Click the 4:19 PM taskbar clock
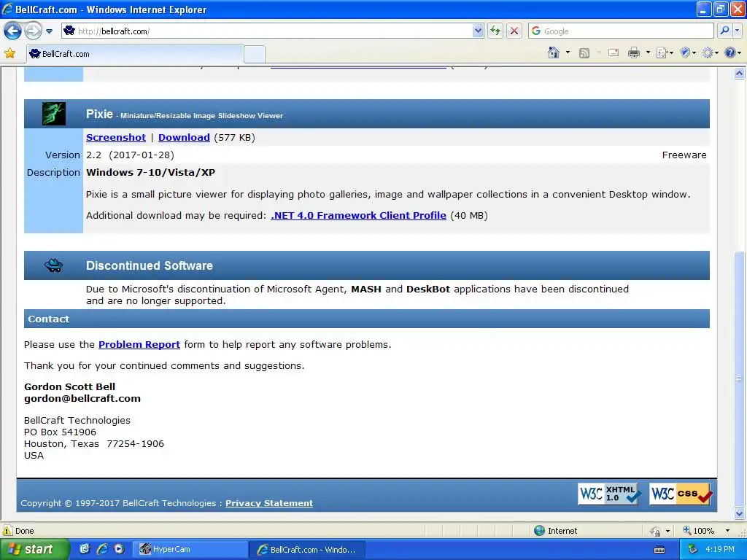Viewport: 747px width, 560px height. (x=720, y=550)
